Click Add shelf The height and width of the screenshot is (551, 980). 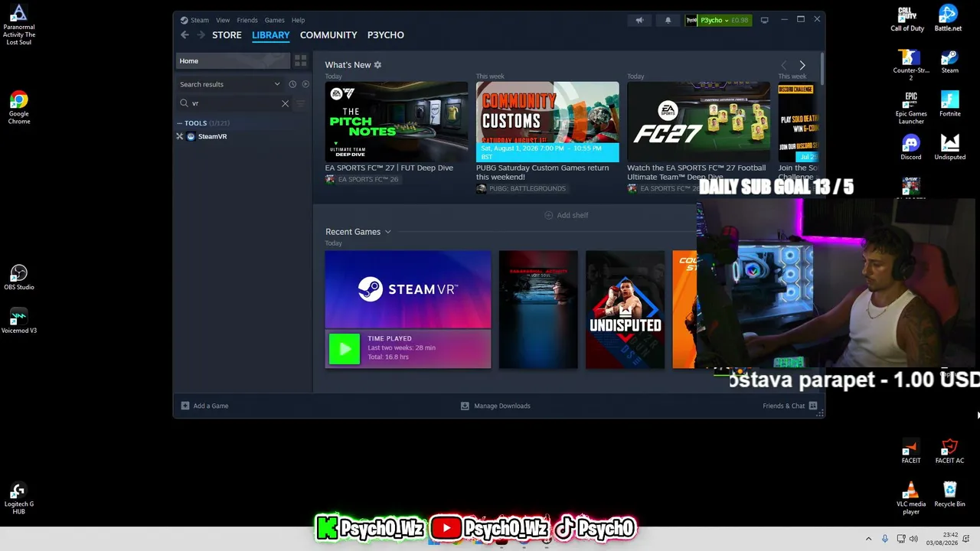pos(567,215)
